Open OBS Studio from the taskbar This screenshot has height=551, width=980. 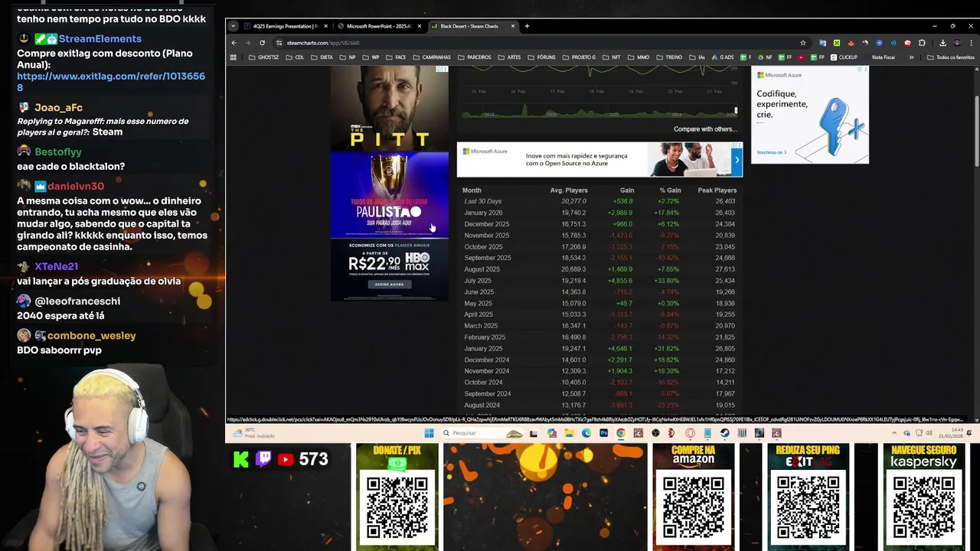point(655,433)
